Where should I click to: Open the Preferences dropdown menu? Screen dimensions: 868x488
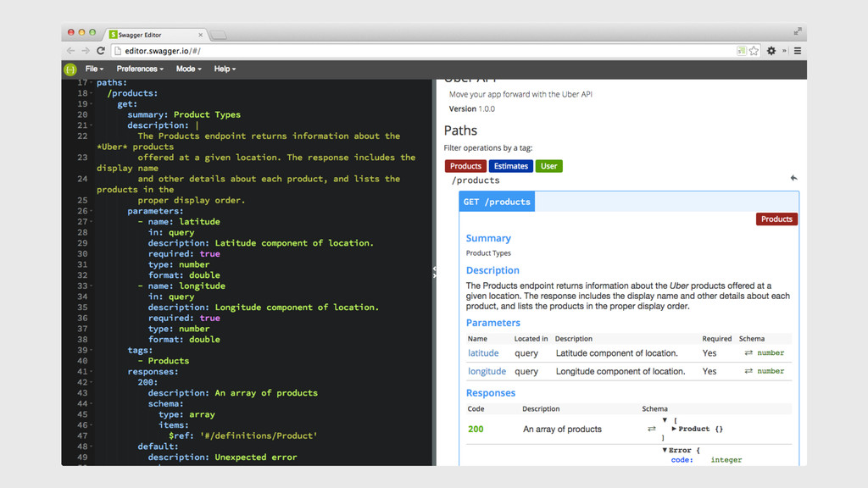click(140, 69)
